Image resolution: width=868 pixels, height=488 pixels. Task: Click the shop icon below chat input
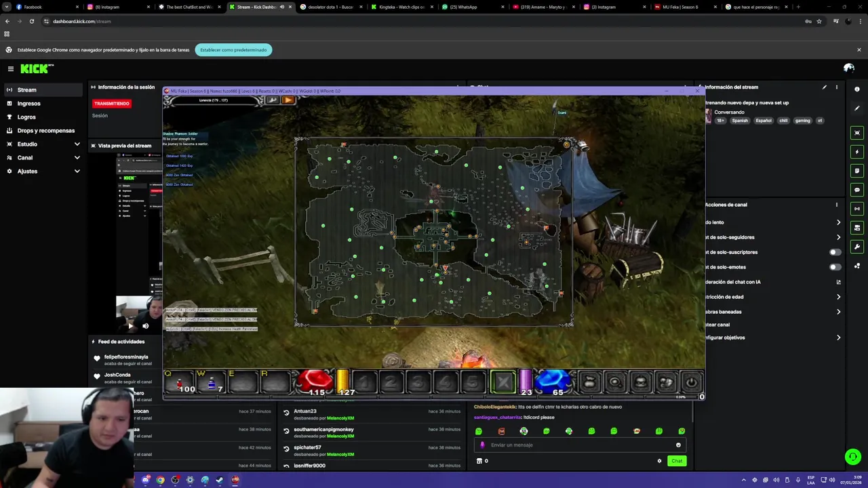pos(479,461)
